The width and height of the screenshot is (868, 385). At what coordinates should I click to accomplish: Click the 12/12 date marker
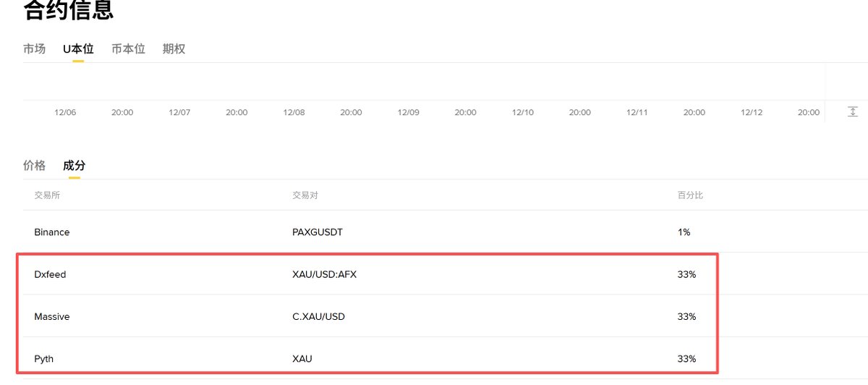(752, 112)
